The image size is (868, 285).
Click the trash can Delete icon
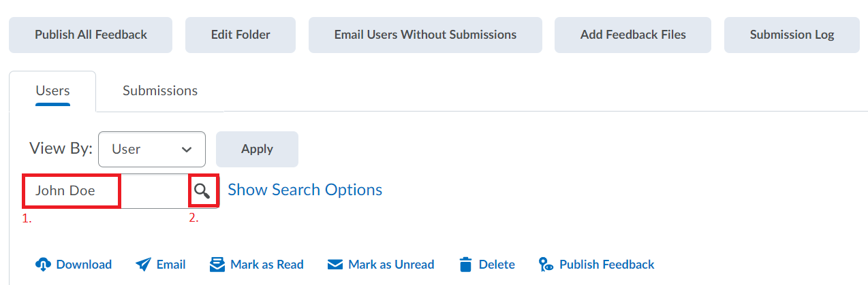466,265
